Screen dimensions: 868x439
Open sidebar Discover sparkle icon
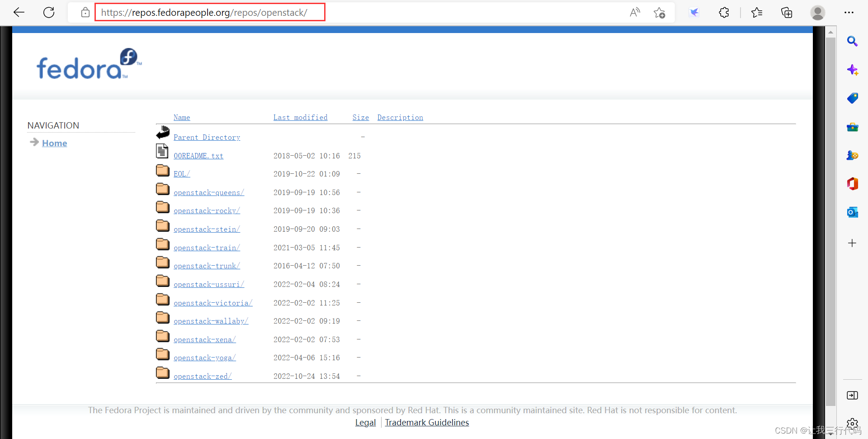click(852, 70)
